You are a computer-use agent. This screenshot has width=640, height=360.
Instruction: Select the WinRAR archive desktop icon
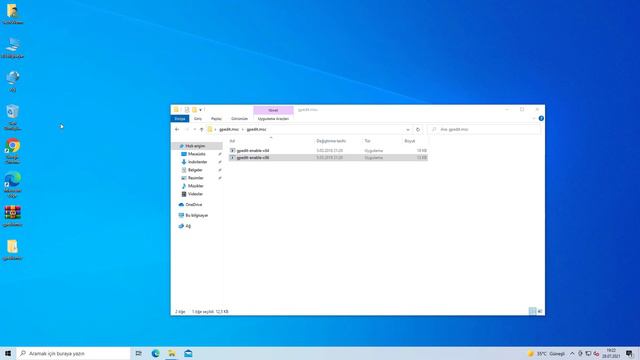tap(13, 216)
